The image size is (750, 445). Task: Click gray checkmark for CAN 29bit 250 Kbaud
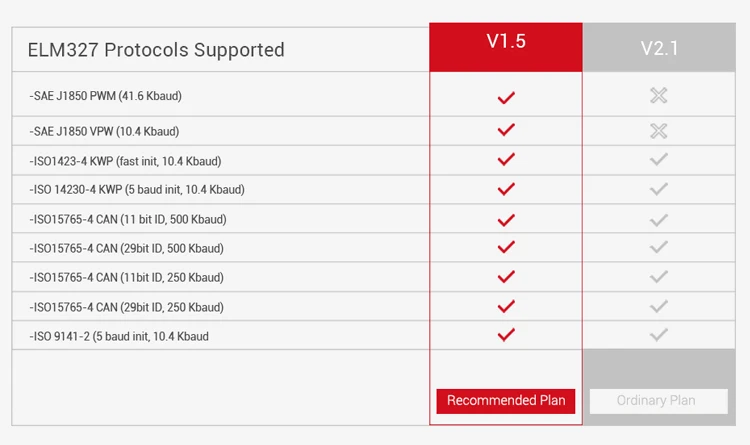[658, 306]
